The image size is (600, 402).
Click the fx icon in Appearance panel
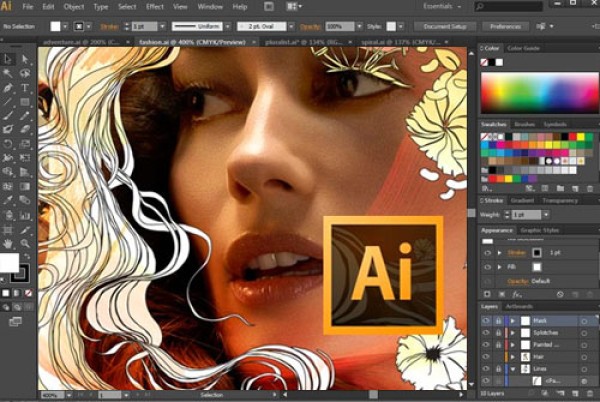click(x=519, y=296)
